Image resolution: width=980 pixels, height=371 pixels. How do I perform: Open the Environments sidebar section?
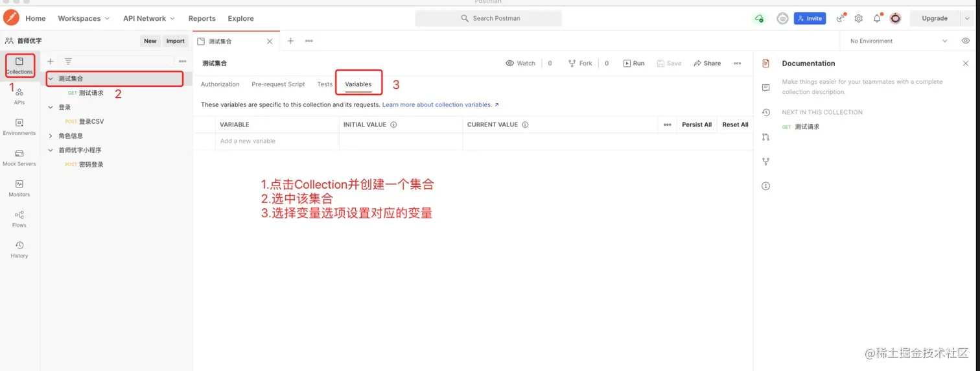coord(19,126)
